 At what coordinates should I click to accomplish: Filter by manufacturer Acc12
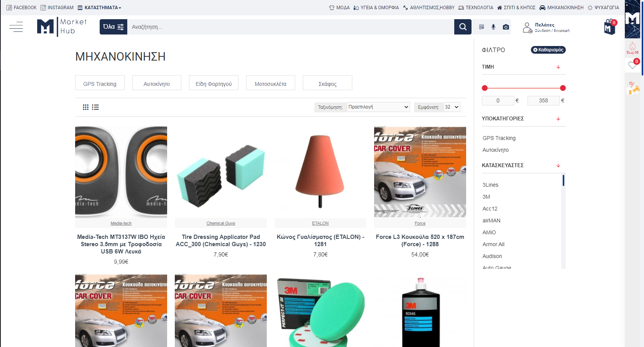(x=490, y=209)
